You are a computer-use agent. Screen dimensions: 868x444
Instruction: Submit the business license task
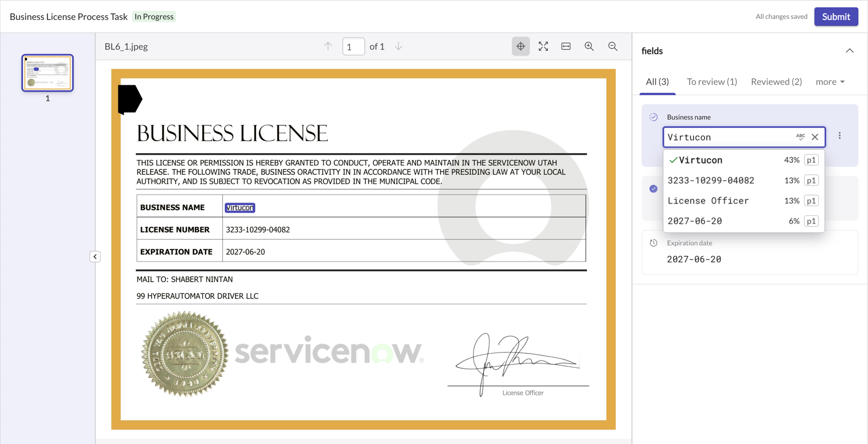(836, 16)
